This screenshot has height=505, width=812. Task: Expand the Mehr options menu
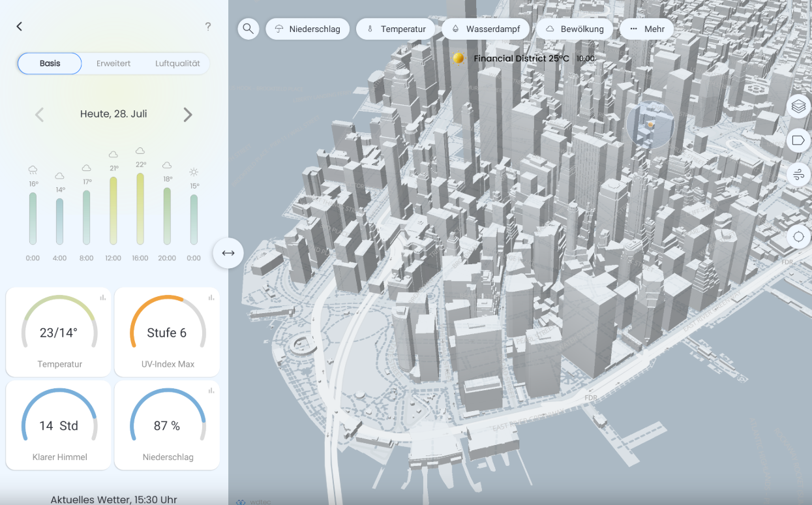646,29
